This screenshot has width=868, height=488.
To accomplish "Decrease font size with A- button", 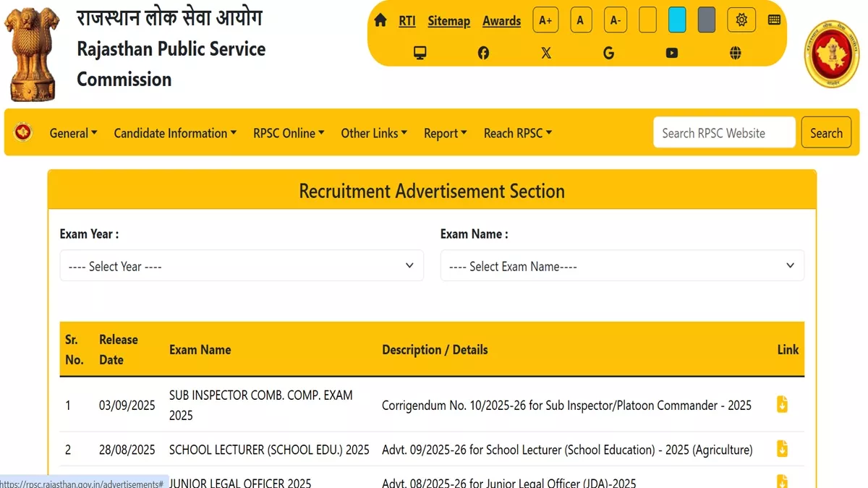I will [x=616, y=20].
